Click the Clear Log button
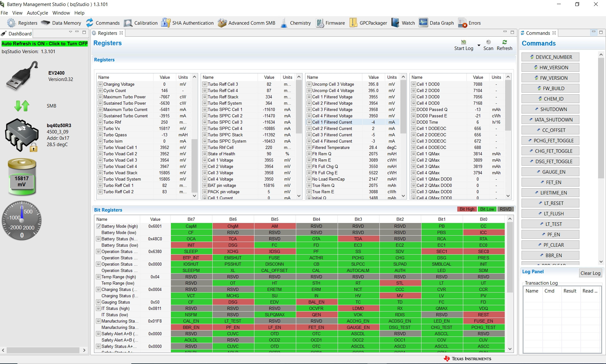Screen dimensions: 606x364 click(x=590, y=273)
